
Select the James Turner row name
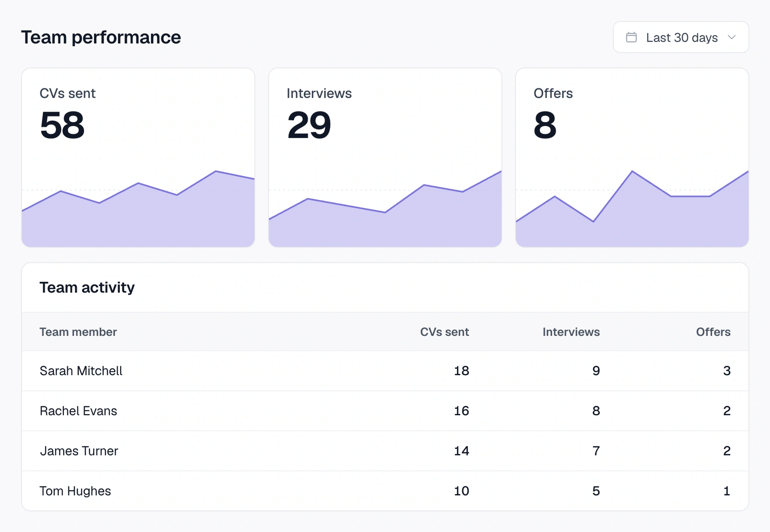click(79, 451)
